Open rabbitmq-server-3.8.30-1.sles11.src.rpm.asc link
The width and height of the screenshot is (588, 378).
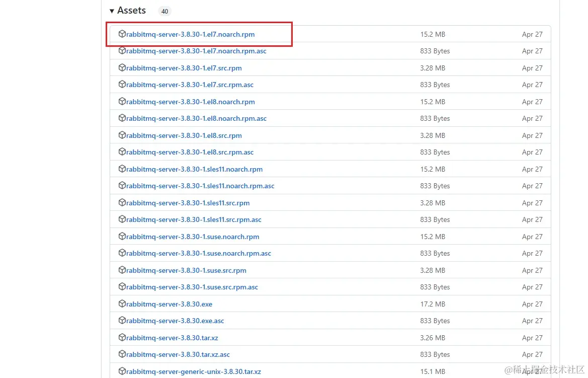click(194, 219)
